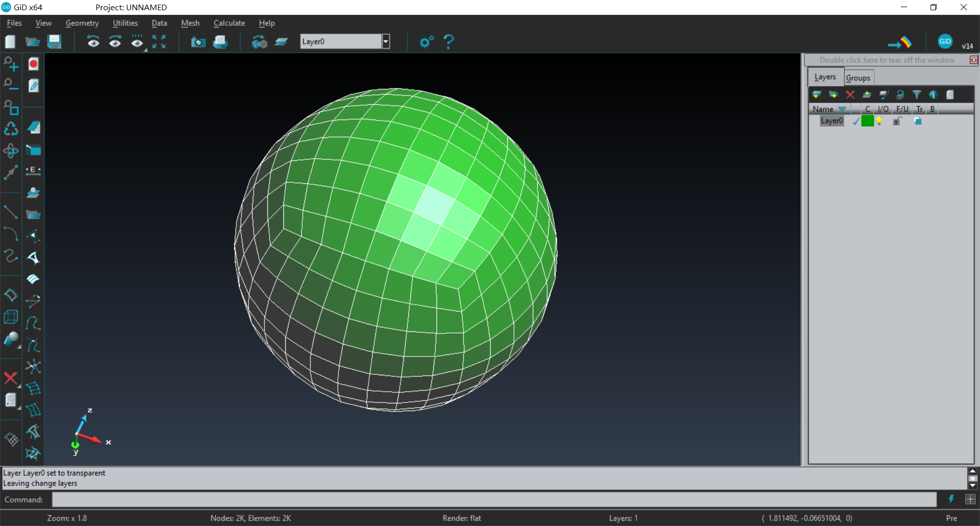Open the Geometry menu
The width and height of the screenshot is (980, 526).
pos(82,23)
